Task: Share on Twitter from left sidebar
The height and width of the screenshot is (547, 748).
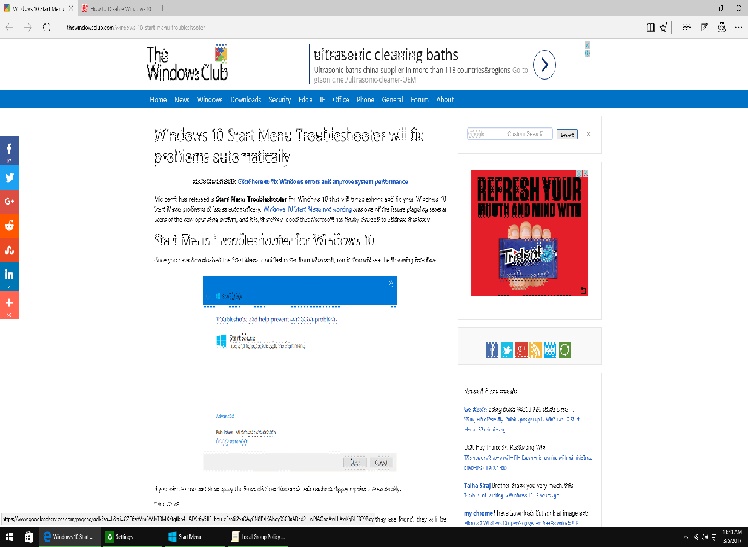Action: 9,177
